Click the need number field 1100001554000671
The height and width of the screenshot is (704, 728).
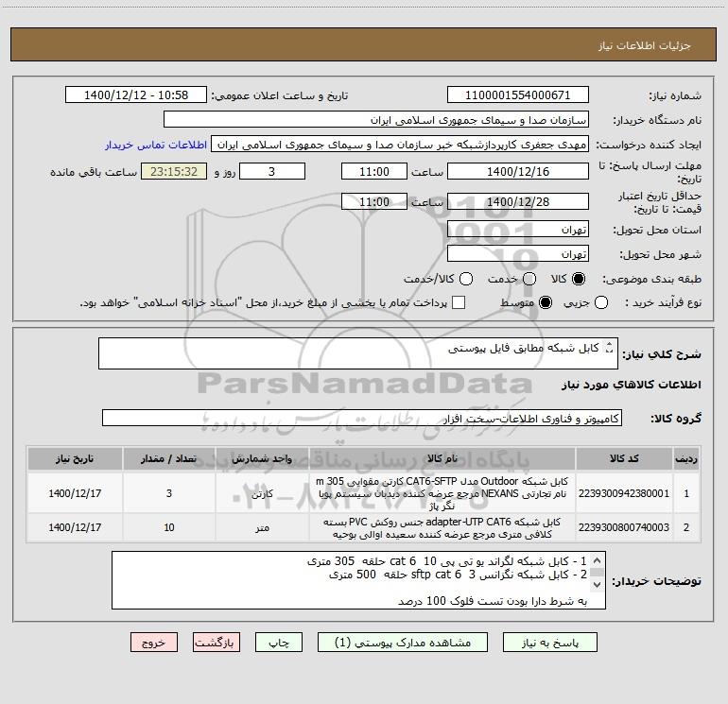[x=518, y=95]
